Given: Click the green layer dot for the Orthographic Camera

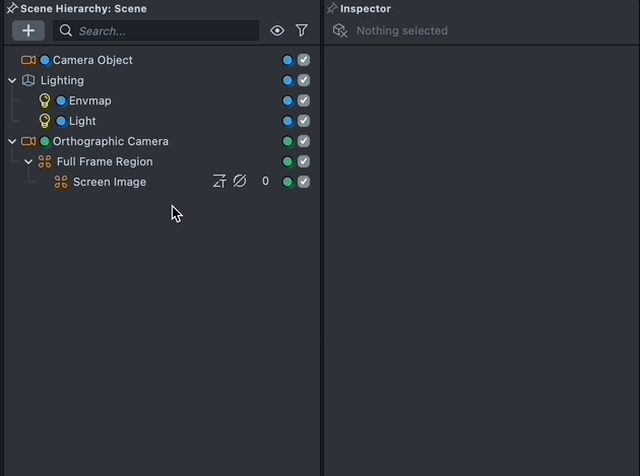Looking at the screenshot, I should [x=288, y=141].
